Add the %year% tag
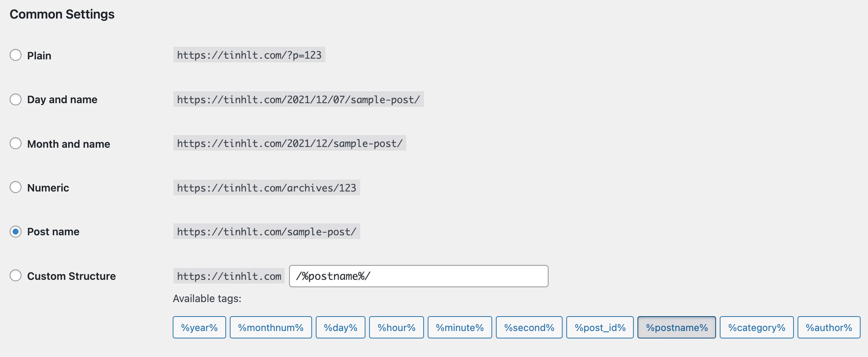The image size is (868, 357). [199, 327]
